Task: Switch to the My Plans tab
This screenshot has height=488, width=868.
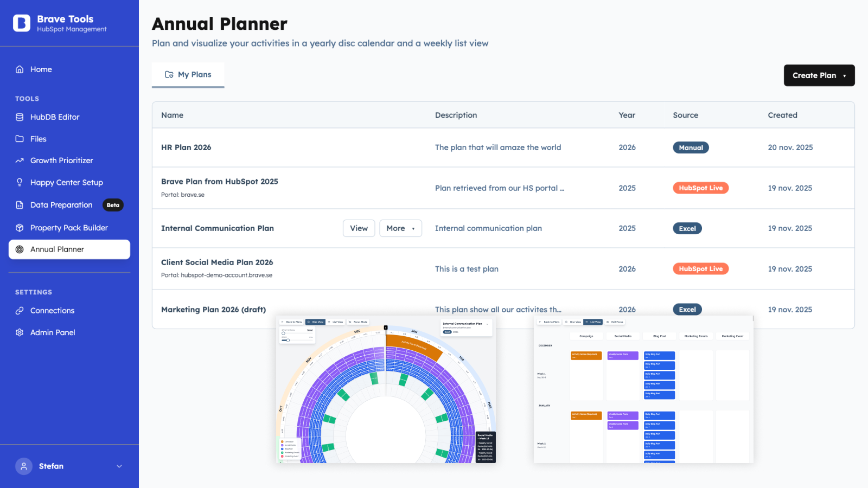Action: (188, 74)
